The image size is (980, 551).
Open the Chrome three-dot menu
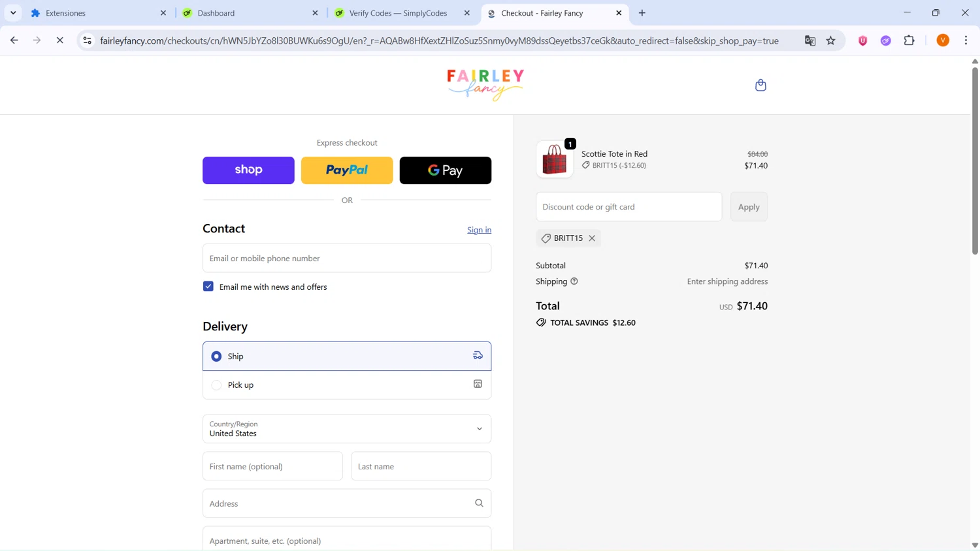pyautogui.click(x=966, y=40)
